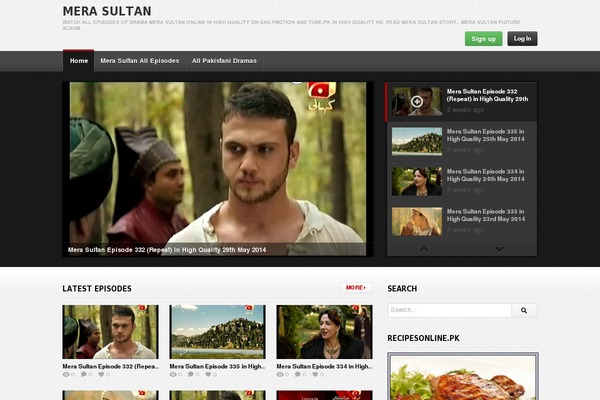Image resolution: width=600 pixels, height=400 pixels.
Task: Open Episode 332 thumbnail in Latest Episodes
Action: (x=111, y=332)
